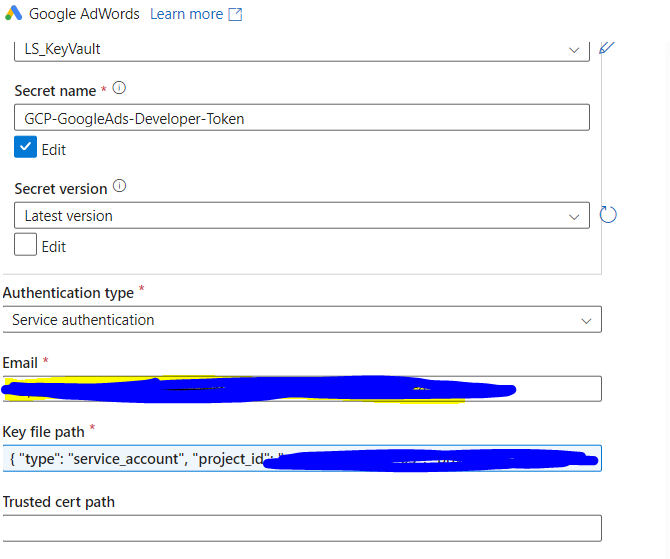Open the Learn more link

186,14
